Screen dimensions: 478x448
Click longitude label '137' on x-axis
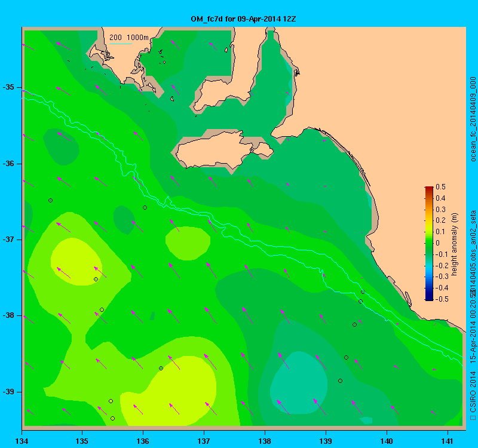point(204,441)
